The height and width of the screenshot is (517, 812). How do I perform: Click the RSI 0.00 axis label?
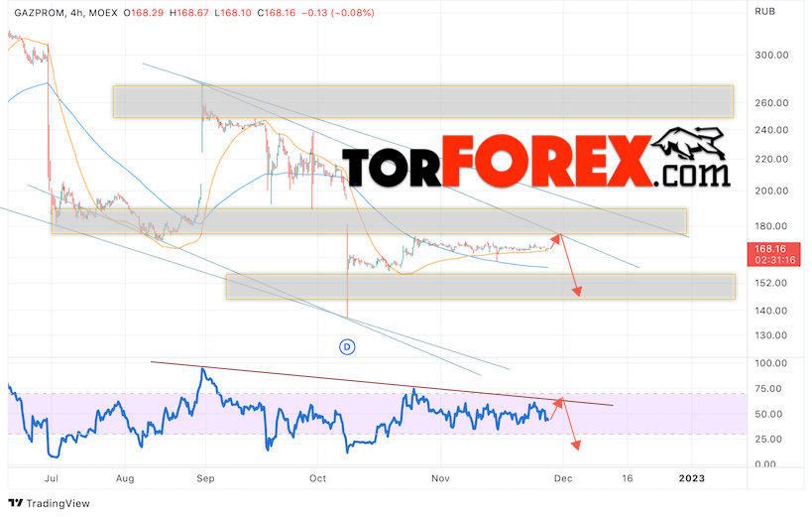click(x=765, y=464)
